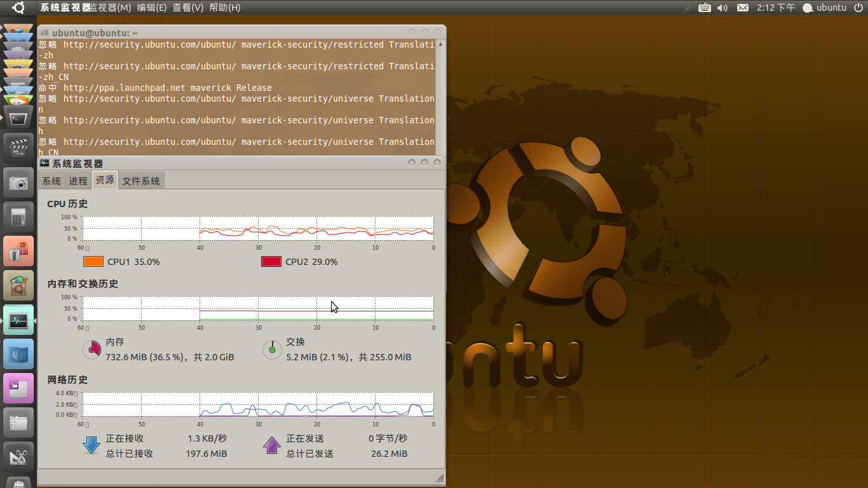
Task: Open the 监视器(M) menu
Action: click(x=111, y=8)
